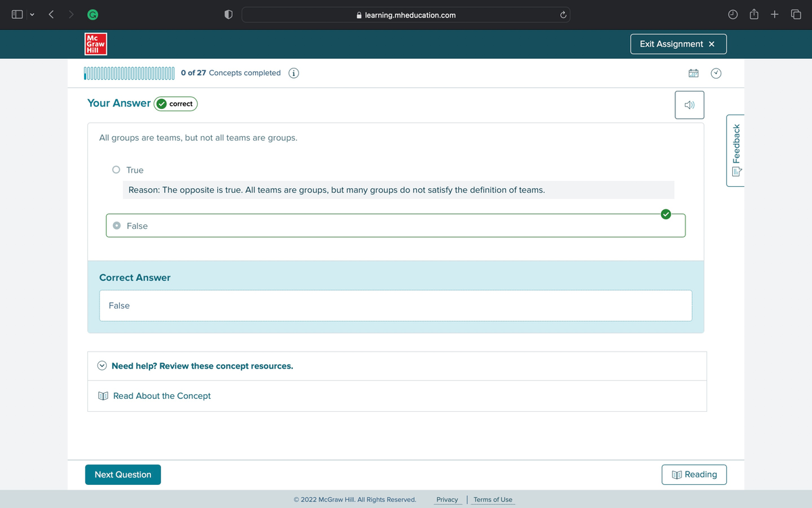
Task: Reload the page with refresh icon
Action: pos(562,15)
